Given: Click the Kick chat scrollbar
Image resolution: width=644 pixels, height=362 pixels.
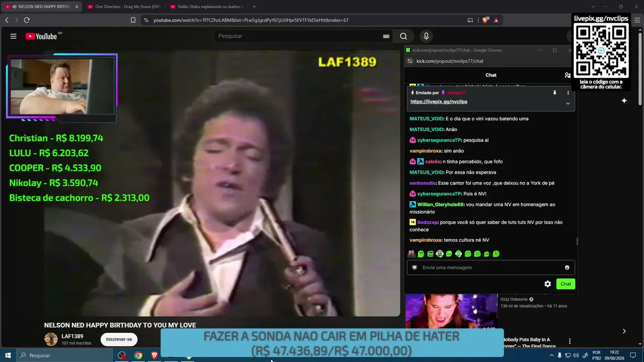Looking at the screenshot, I should (x=577, y=241).
